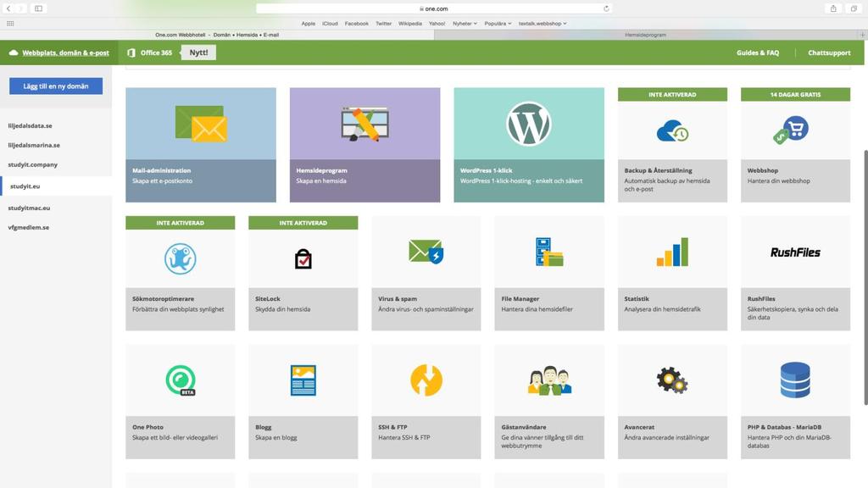
Task: Reload the page in address bar
Action: coord(606,8)
